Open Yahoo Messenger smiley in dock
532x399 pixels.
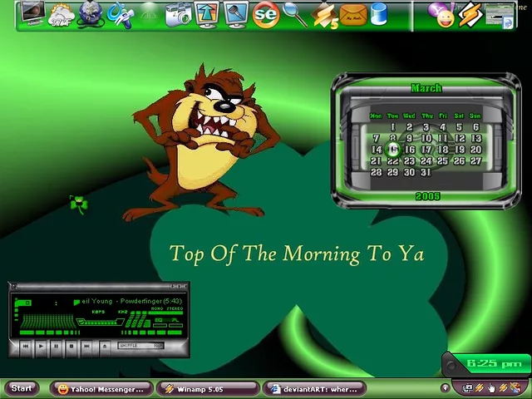[x=441, y=15]
